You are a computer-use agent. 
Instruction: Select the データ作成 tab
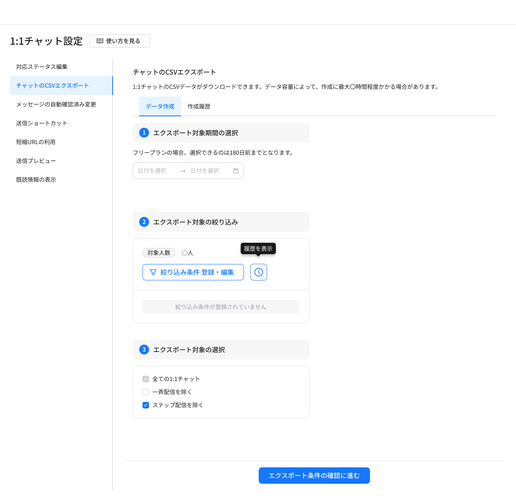[x=160, y=106]
